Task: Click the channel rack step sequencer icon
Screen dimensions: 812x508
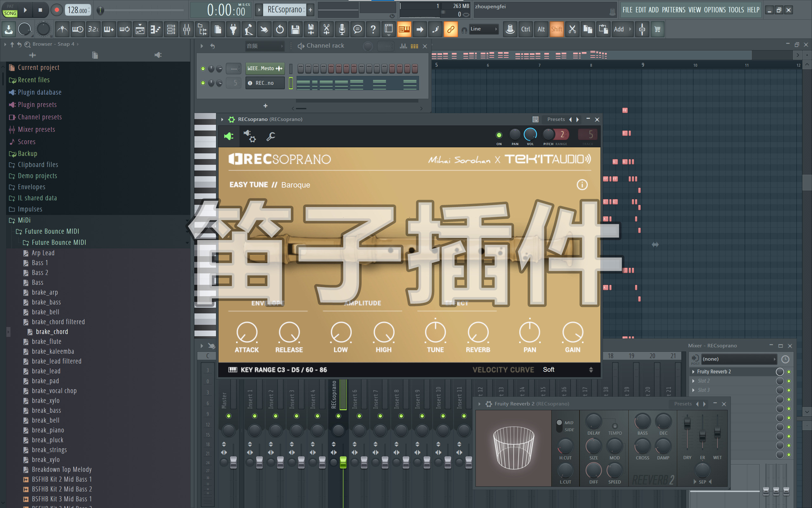Action: click(x=414, y=46)
